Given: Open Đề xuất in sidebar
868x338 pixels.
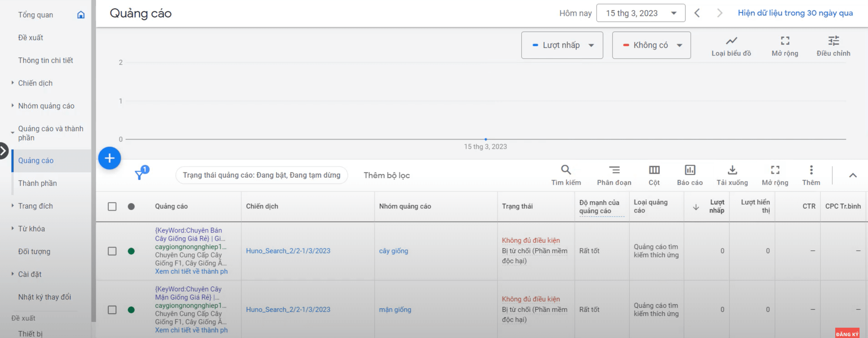Looking at the screenshot, I should [x=30, y=37].
